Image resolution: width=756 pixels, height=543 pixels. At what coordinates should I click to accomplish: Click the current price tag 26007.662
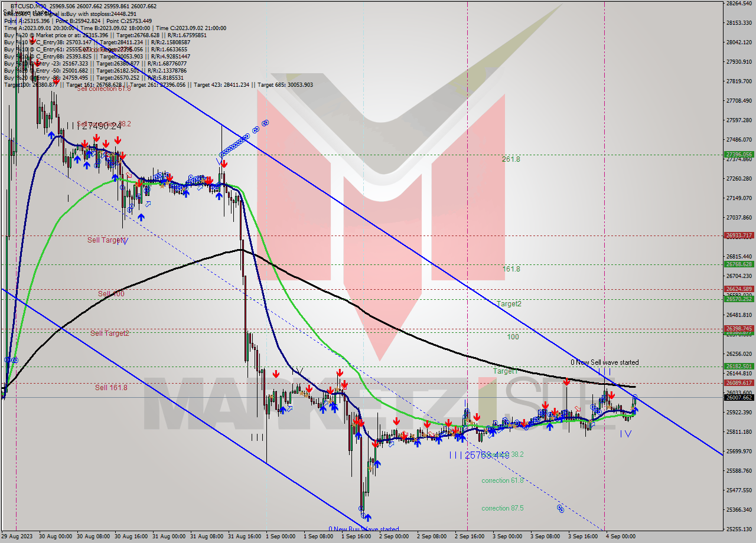738,397
